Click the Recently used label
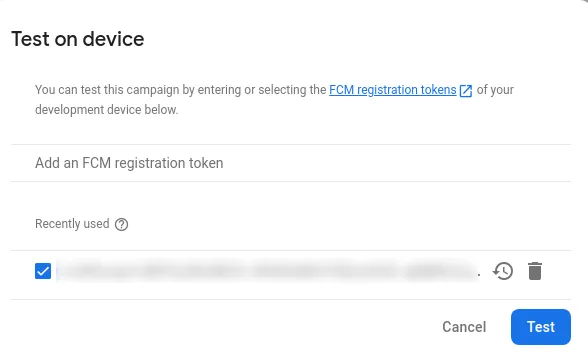Image resolution: width=588 pixels, height=364 pixels. pos(72,224)
